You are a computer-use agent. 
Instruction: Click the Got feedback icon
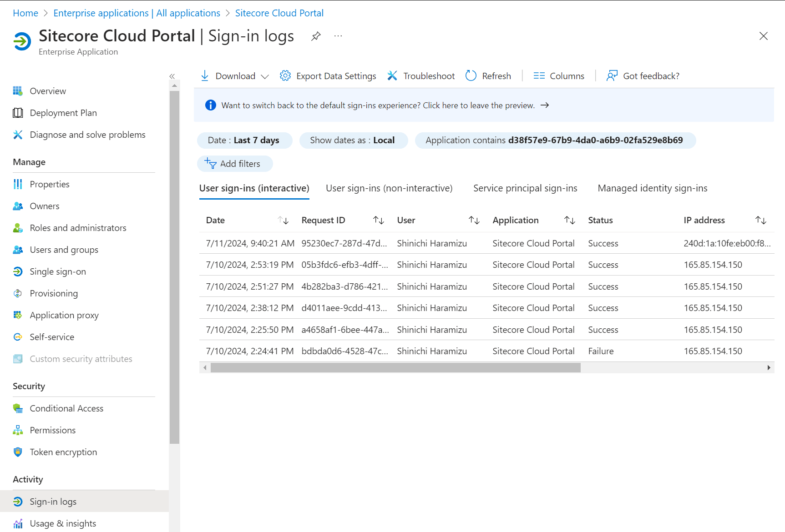tap(612, 76)
